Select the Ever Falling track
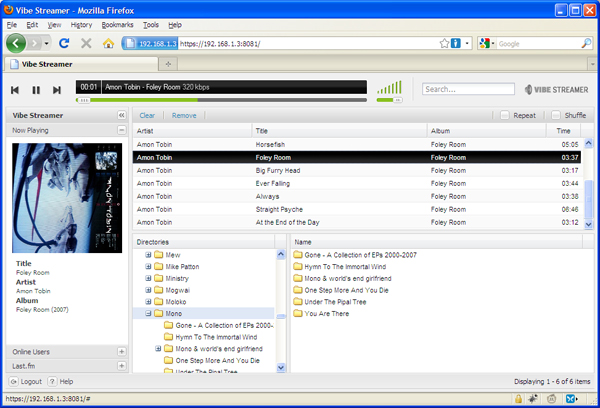 pyautogui.click(x=357, y=183)
